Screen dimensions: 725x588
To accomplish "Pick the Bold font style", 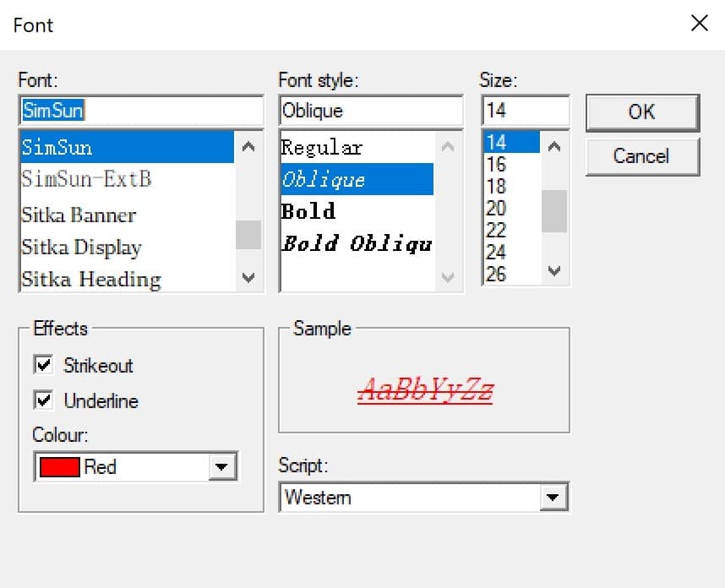I will [x=338, y=211].
